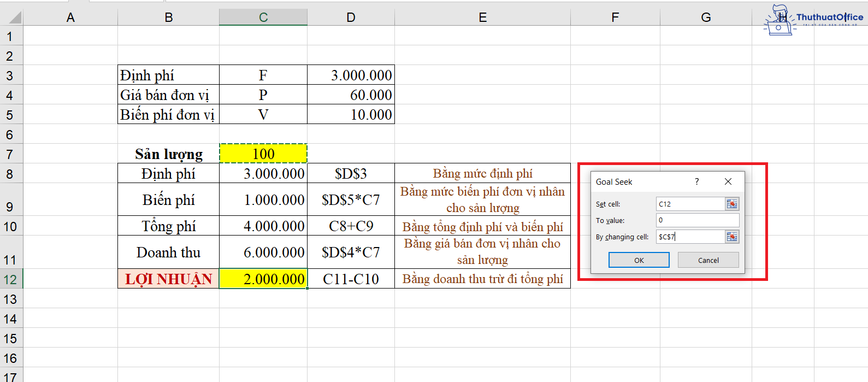Screen dimensions: 868x382
Task: Click cell with value 10.000
Action: [x=351, y=115]
